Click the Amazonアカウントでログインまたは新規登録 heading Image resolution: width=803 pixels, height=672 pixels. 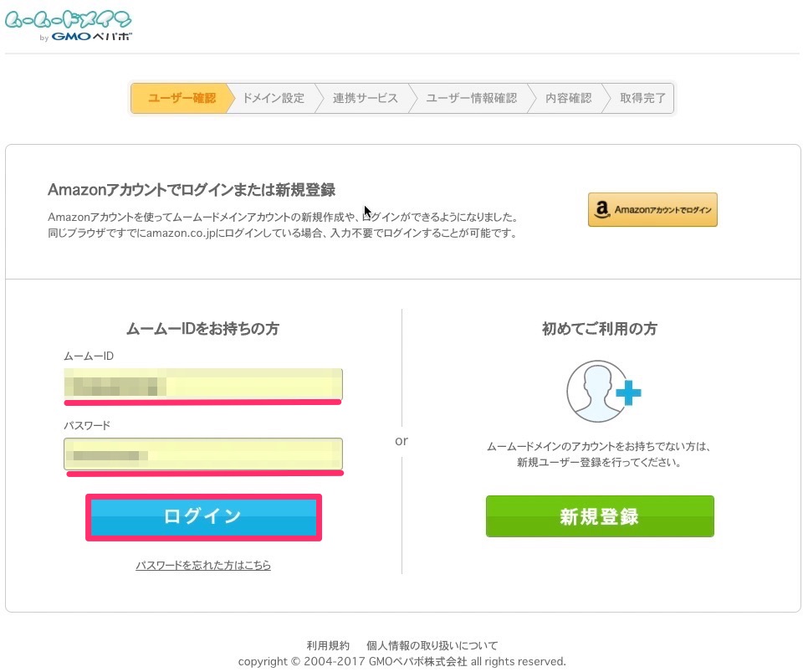[192, 190]
